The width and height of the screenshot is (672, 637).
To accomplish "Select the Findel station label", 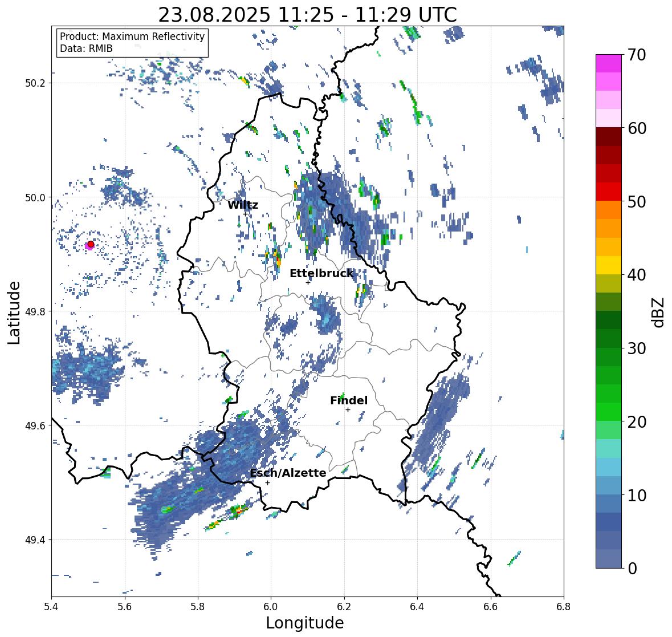I will [349, 400].
